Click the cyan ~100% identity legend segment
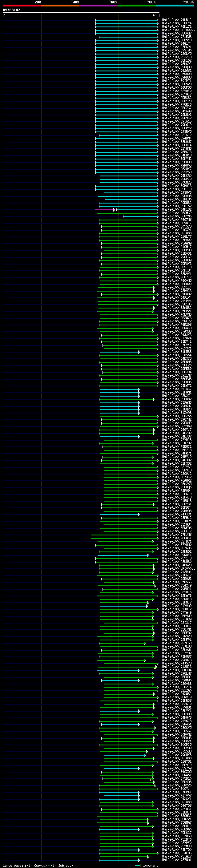The image size is (197, 868). (175, 6)
